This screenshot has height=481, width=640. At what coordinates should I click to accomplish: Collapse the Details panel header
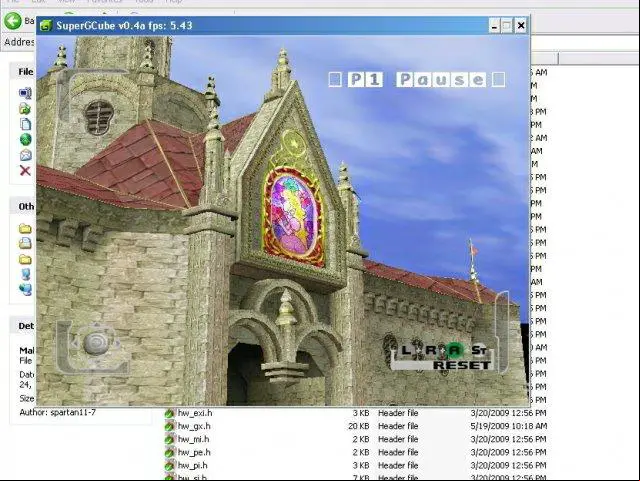pos(22,326)
